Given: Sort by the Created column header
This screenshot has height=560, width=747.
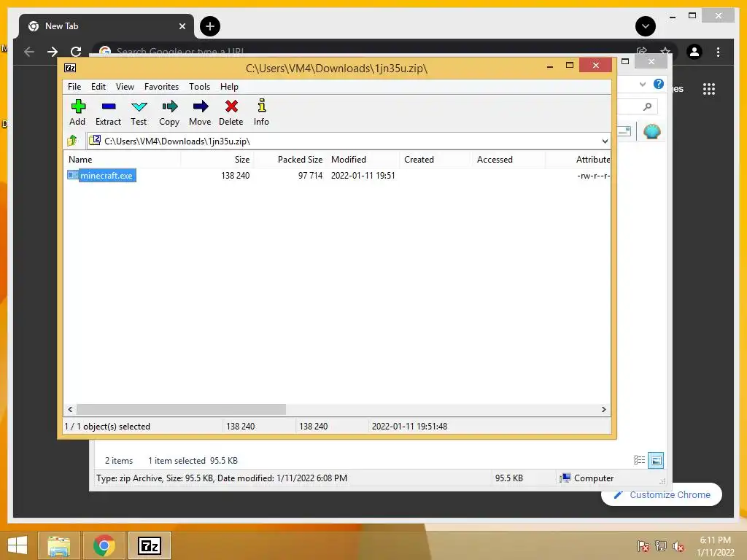Looking at the screenshot, I should 436,160.
